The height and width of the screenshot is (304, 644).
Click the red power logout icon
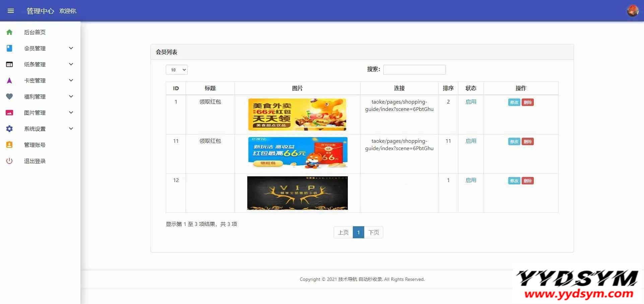[x=9, y=161]
